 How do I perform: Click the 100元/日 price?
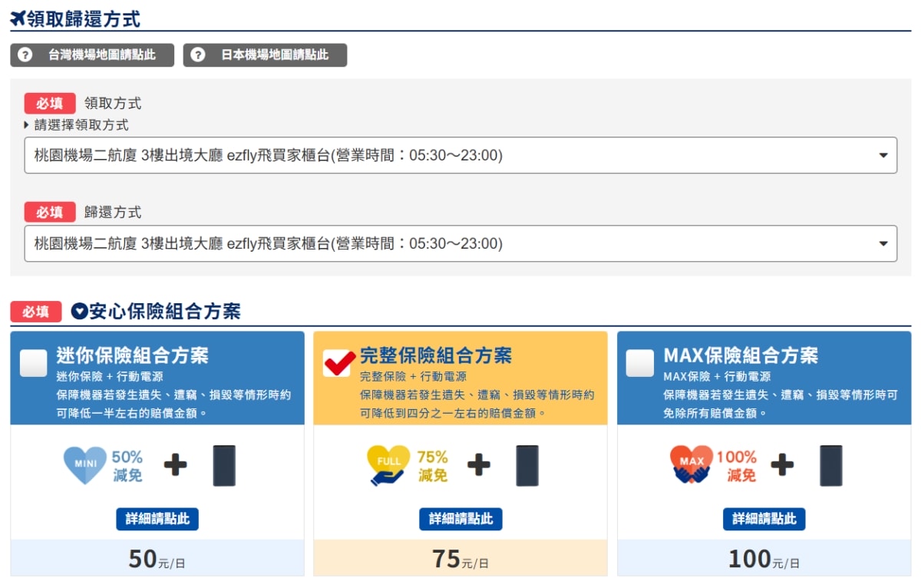point(764,560)
